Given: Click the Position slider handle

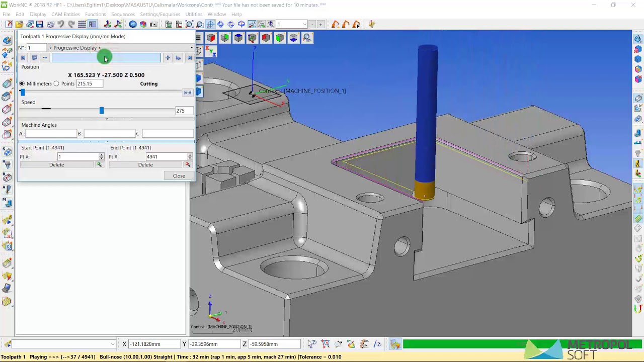Looking at the screenshot, I should [x=22, y=93].
